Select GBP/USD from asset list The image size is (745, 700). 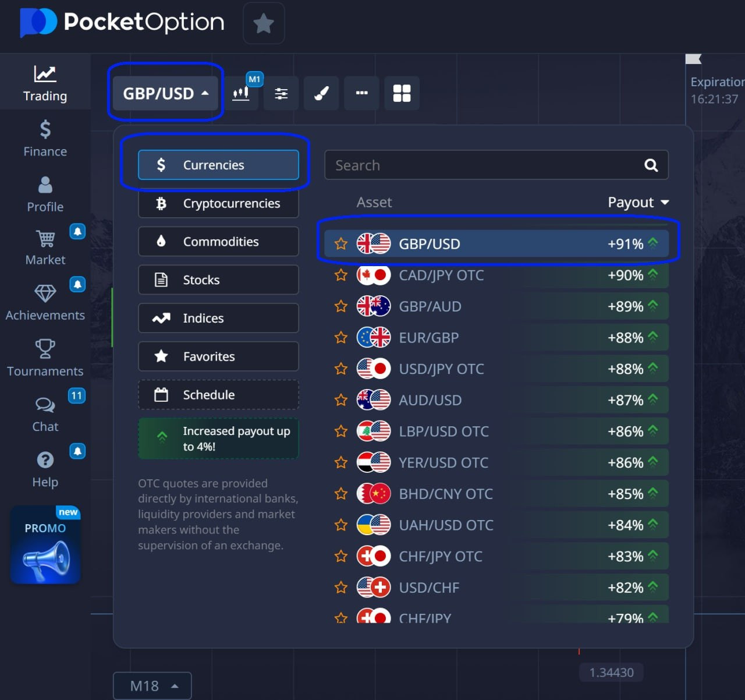coord(496,244)
